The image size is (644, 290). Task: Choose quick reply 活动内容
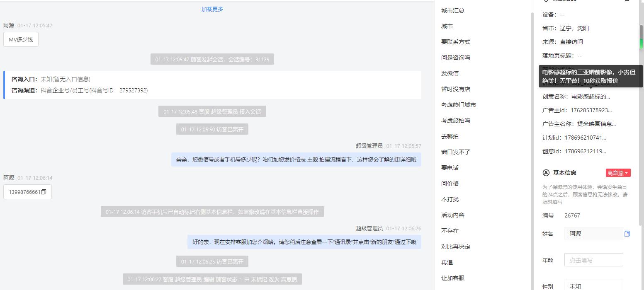click(453, 215)
